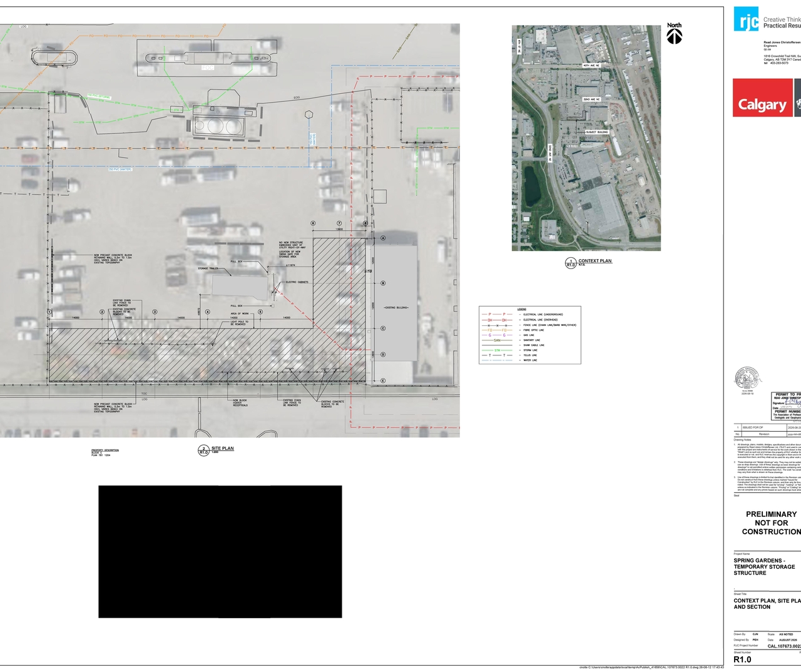Click the red Calgary logo

762,98
